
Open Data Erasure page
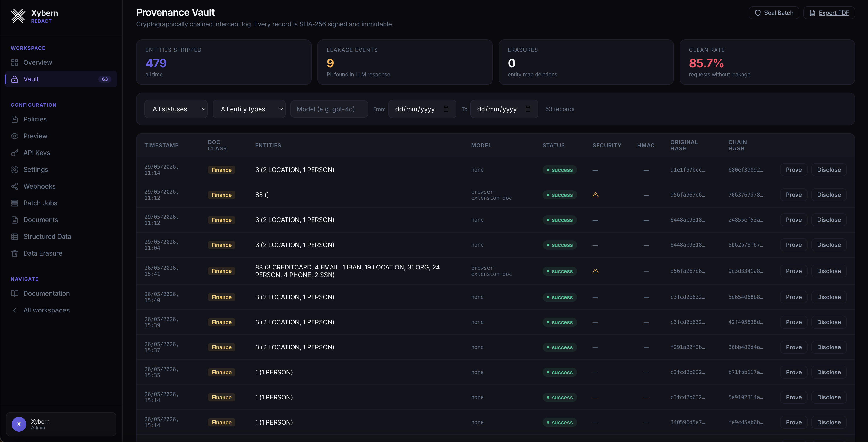pos(61,253)
